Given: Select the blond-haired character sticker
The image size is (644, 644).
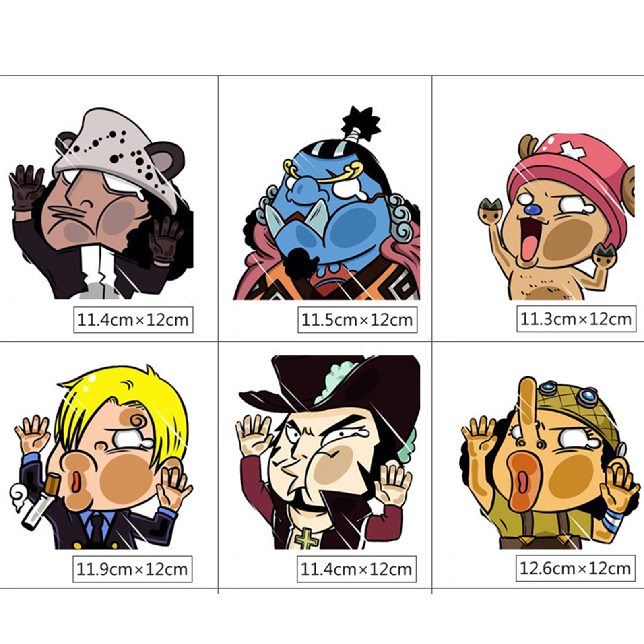Looking at the screenshot, I should click(101, 457).
